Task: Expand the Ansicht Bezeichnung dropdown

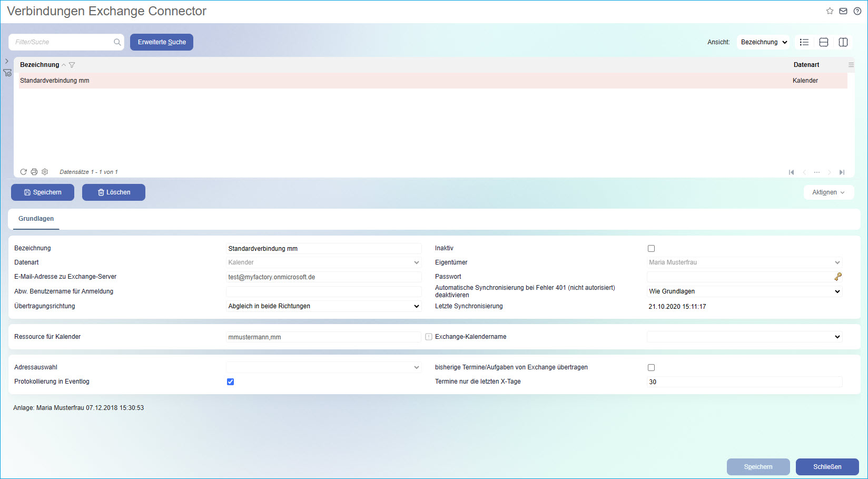Action: [763, 42]
